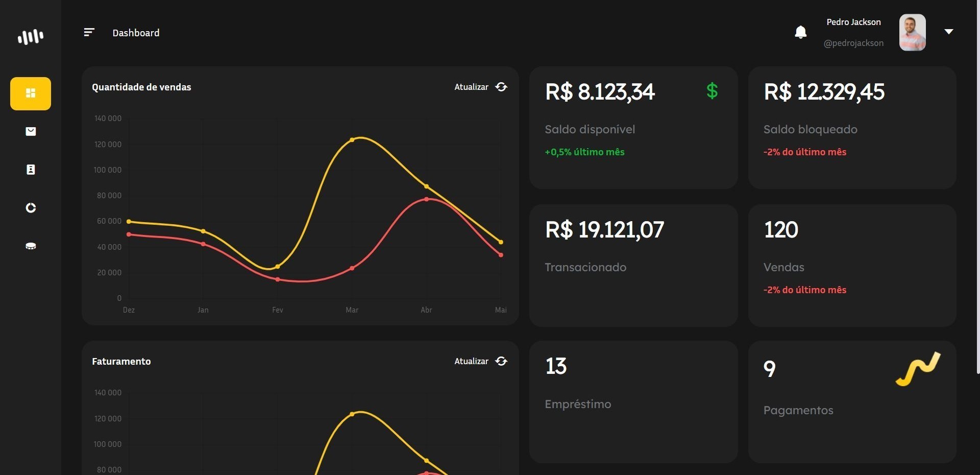Click red Jan data point in sales chart

(203, 244)
